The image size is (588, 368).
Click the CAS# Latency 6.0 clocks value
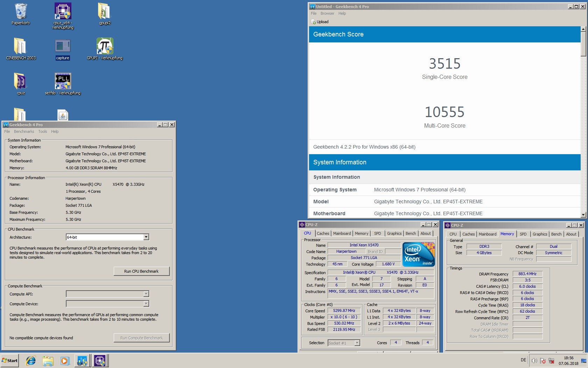[527, 287]
